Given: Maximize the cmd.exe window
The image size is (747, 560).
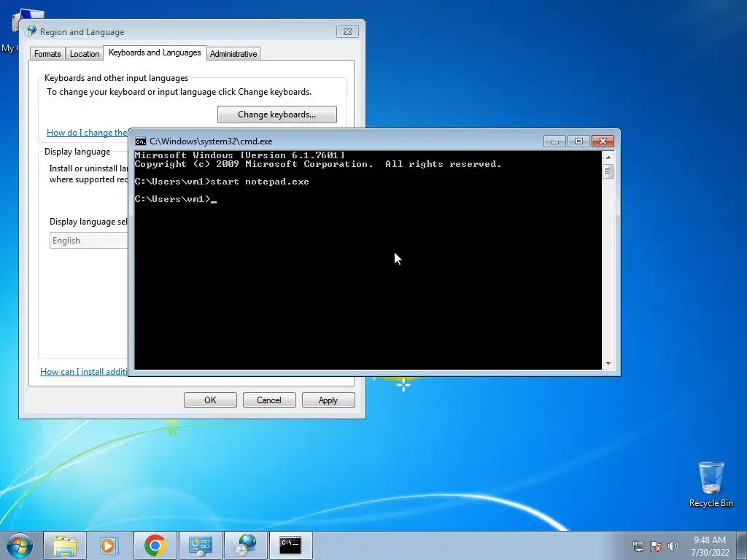Looking at the screenshot, I should coord(578,141).
